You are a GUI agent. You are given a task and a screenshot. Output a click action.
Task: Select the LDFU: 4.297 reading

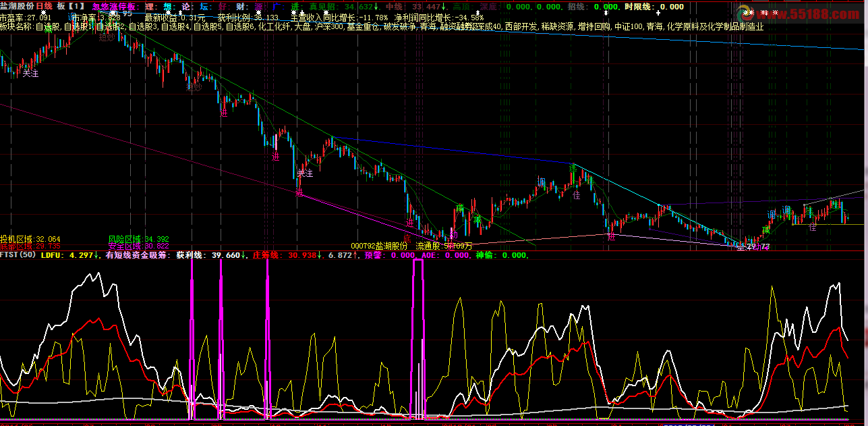pos(70,255)
